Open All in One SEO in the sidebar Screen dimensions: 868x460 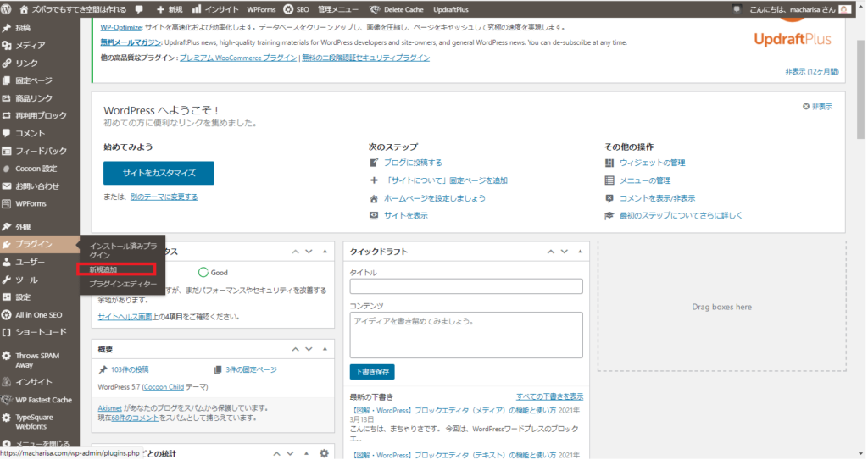[38, 314]
